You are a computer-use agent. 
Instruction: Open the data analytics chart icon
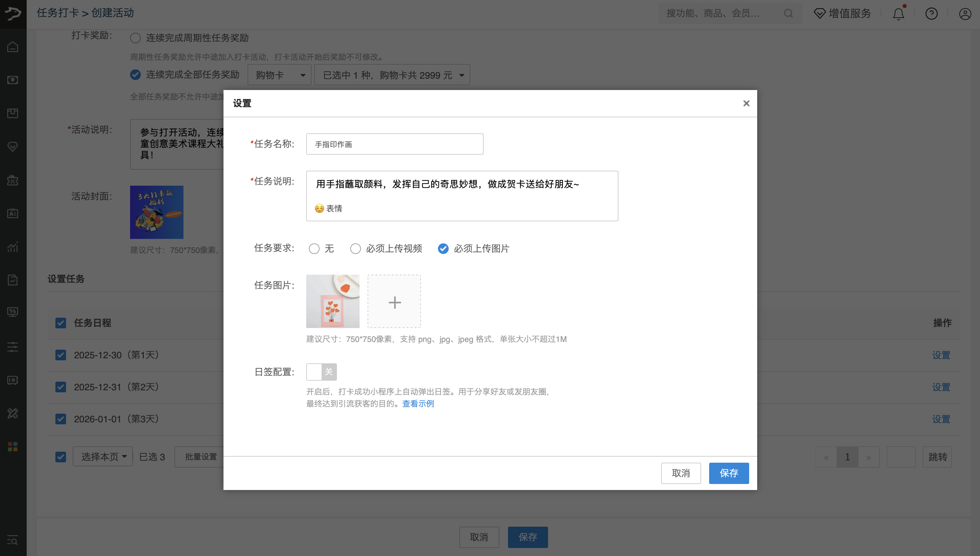click(x=13, y=247)
